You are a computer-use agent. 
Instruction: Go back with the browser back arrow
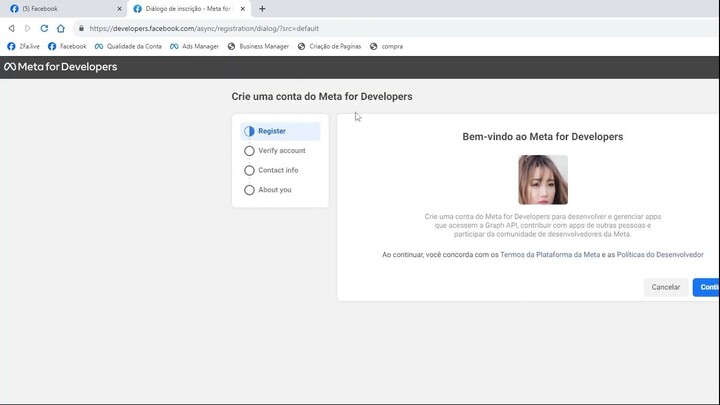(11, 28)
